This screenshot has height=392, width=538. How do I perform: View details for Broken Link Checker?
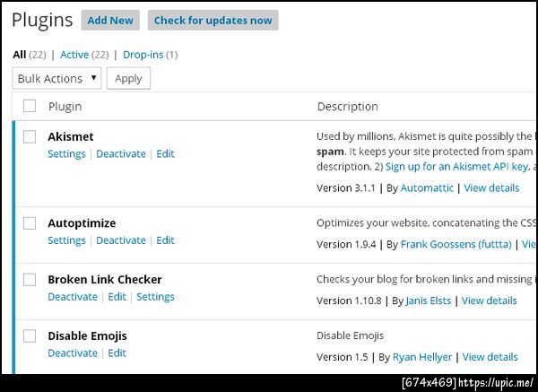pyautogui.click(x=489, y=301)
